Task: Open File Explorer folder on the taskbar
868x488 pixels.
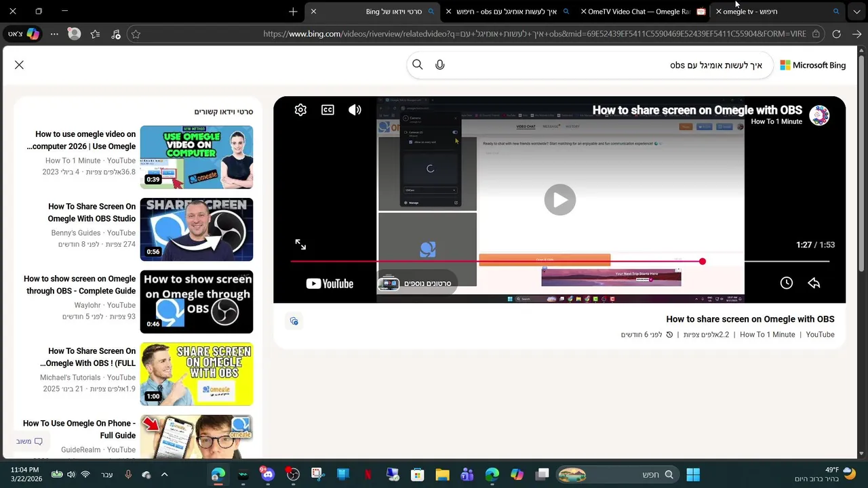Action: tap(442, 474)
